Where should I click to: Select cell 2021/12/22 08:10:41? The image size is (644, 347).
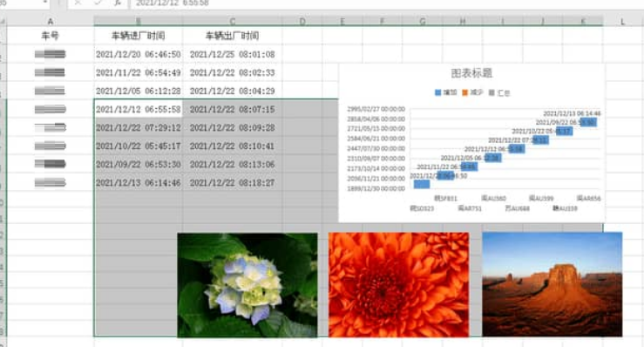(x=232, y=146)
